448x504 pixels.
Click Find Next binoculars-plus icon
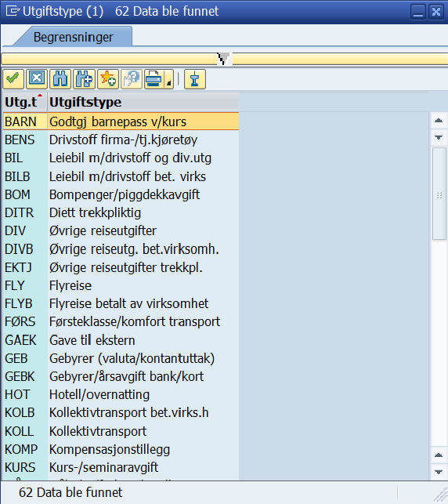[84, 78]
